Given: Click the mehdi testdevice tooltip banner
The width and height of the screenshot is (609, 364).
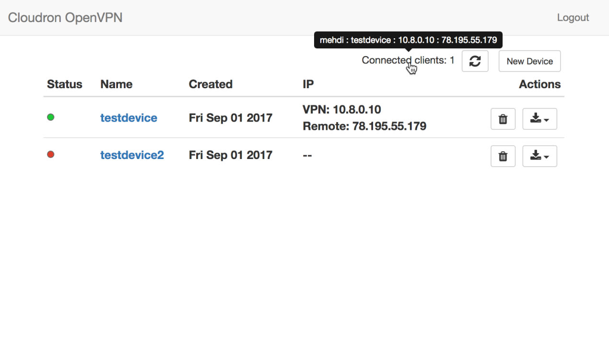Looking at the screenshot, I should 408,40.
